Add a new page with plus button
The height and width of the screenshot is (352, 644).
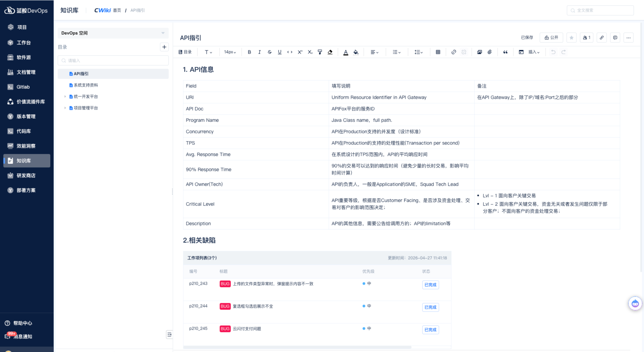point(164,47)
